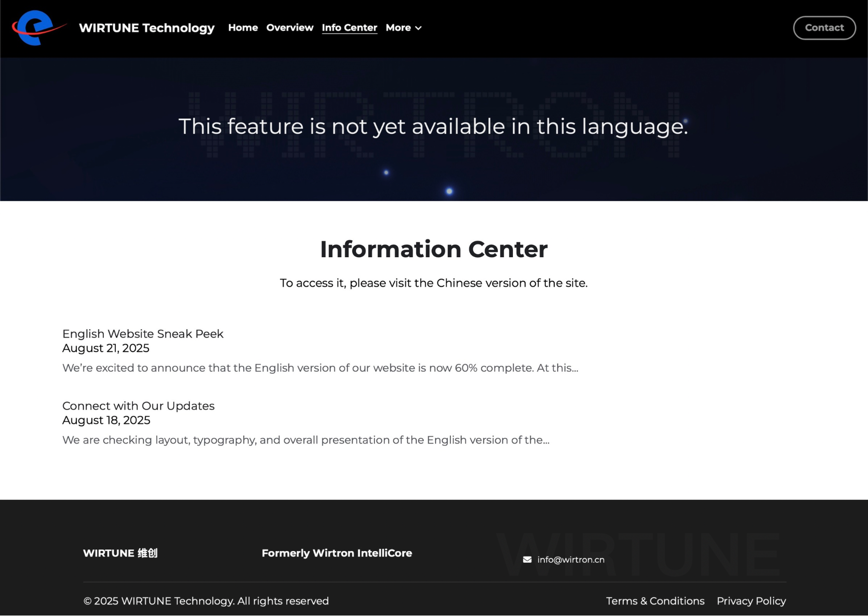The height and width of the screenshot is (616, 868).
Task: Click the excerpt about 60% complete website
Action: (x=320, y=368)
